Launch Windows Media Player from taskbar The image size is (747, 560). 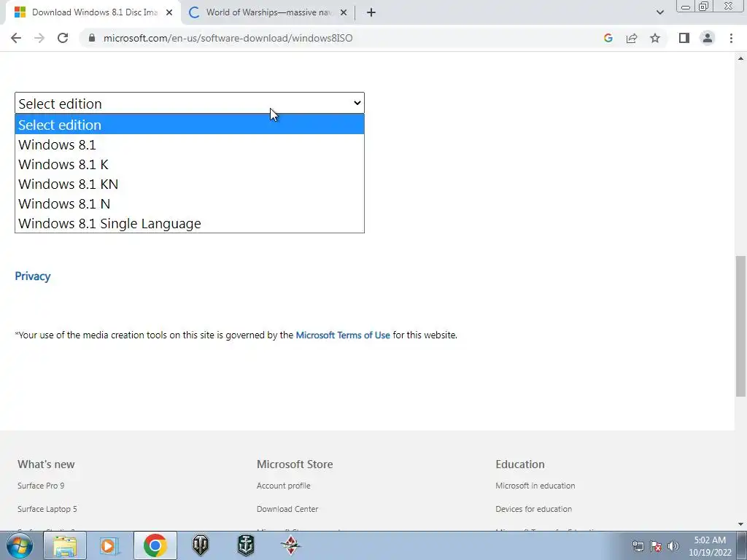[109, 545]
